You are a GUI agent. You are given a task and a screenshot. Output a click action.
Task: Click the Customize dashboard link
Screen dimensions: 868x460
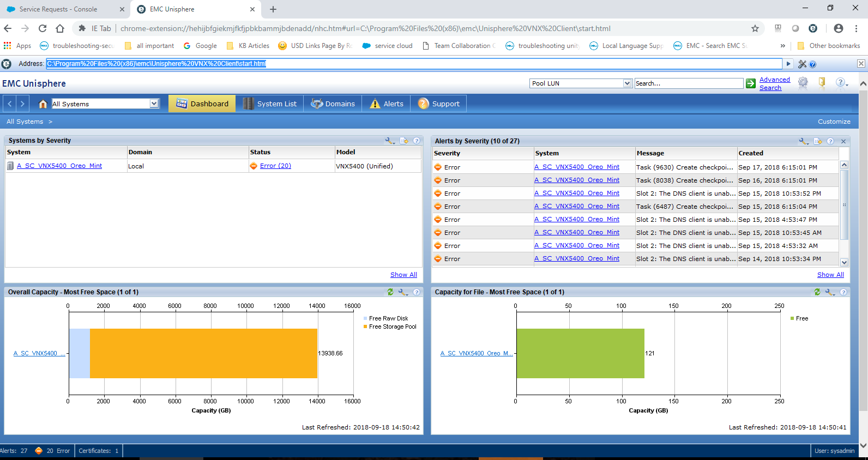(x=834, y=122)
